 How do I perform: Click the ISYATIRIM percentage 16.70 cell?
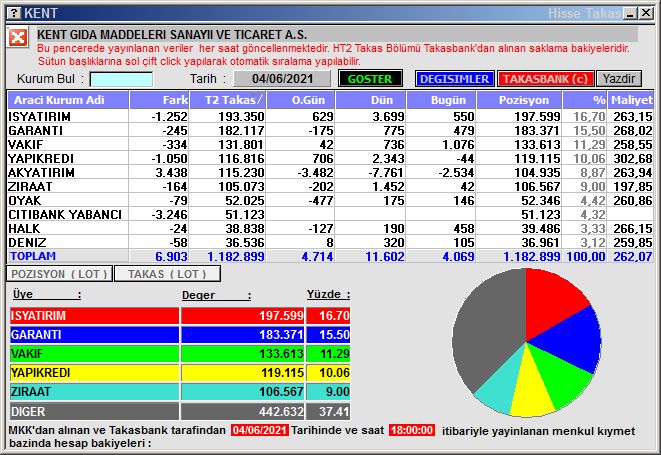pos(328,316)
